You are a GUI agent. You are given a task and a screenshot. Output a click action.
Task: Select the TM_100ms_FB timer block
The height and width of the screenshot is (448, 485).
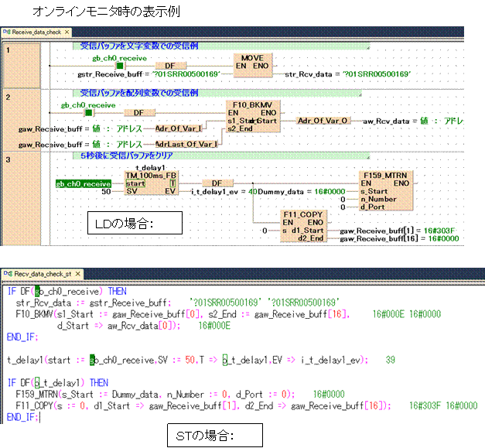tap(152, 183)
